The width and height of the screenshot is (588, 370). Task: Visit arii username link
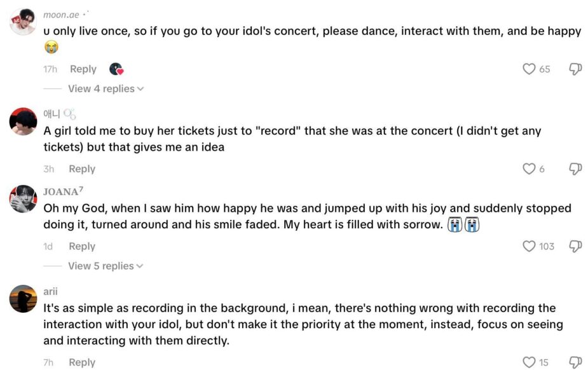click(50, 291)
